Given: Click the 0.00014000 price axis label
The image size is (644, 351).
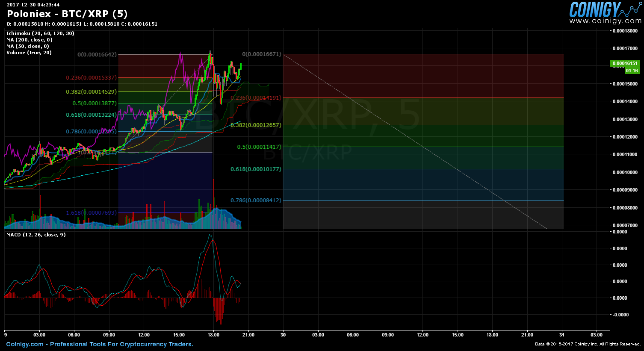Looking at the screenshot, I should tap(625, 101).
